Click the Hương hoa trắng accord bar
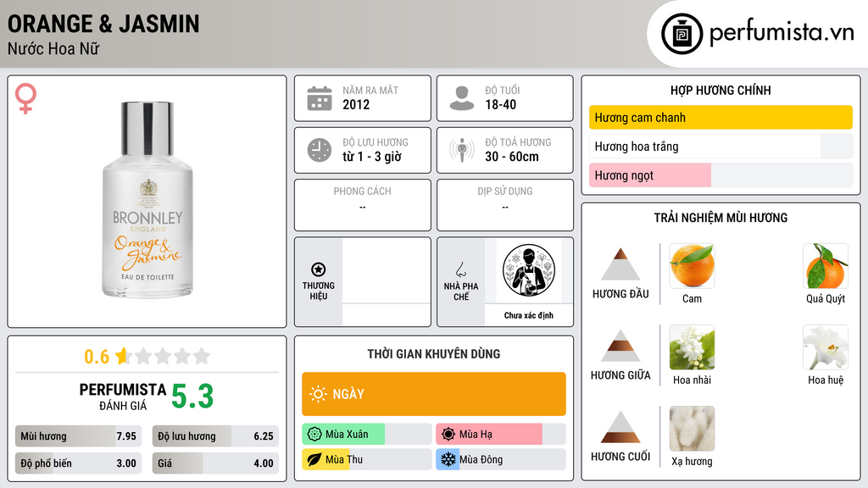 [x=721, y=146]
